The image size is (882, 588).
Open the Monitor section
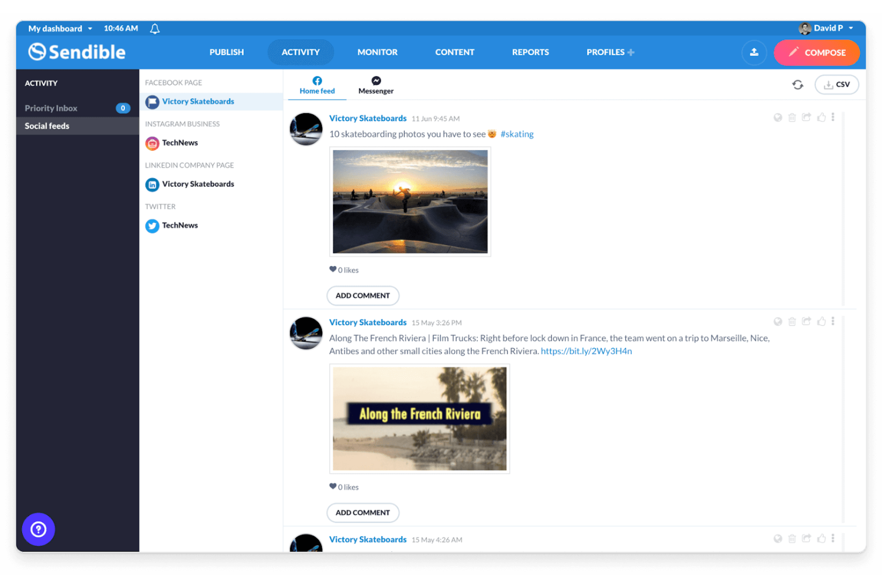coord(377,52)
